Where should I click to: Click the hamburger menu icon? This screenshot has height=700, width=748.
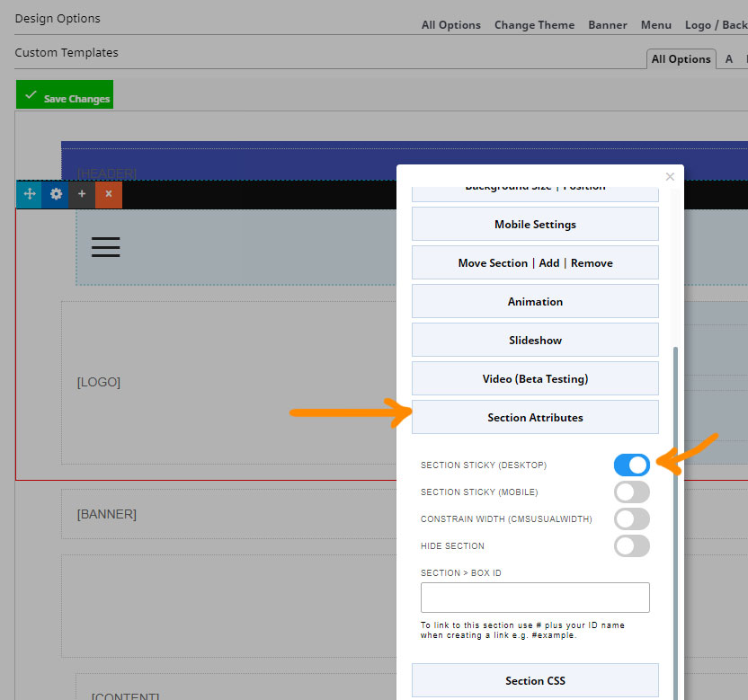(105, 247)
